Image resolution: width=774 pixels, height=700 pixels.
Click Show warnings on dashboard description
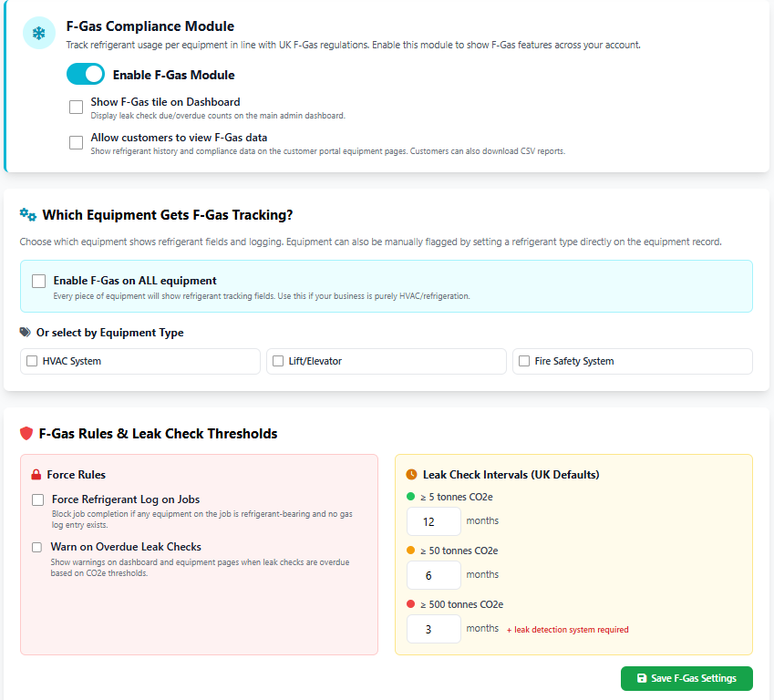click(x=200, y=568)
